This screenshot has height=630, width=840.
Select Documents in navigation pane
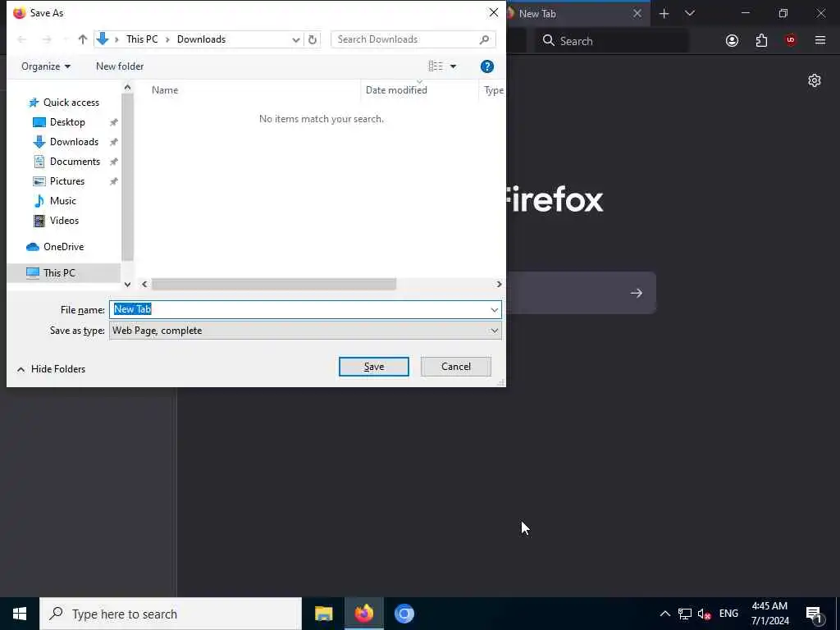click(x=66, y=162)
